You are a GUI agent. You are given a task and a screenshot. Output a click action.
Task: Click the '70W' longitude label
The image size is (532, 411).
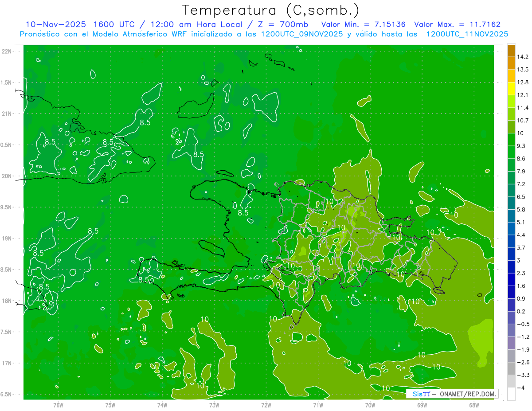[x=370, y=405]
